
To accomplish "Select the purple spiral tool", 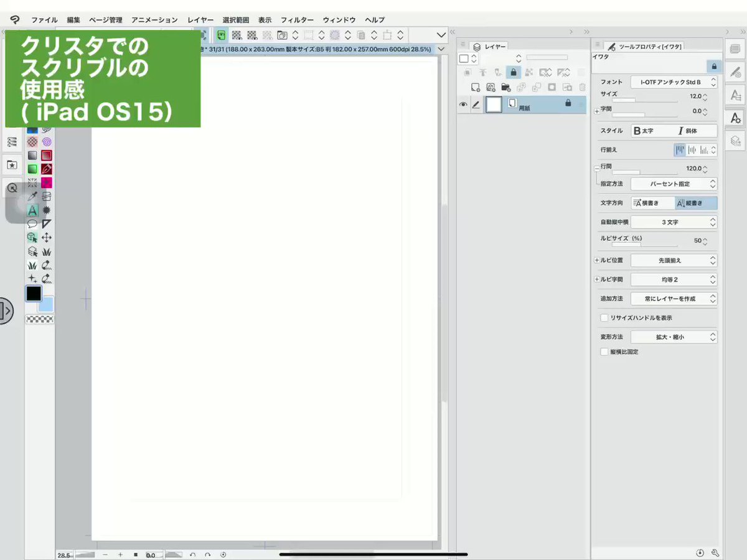I will point(47,141).
